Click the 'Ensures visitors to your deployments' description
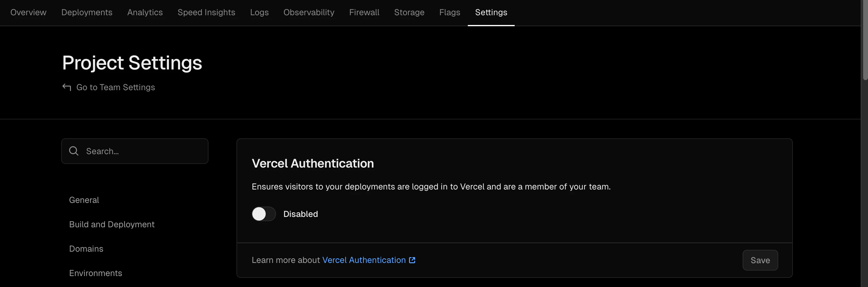868x287 pixels. (431, 186)
